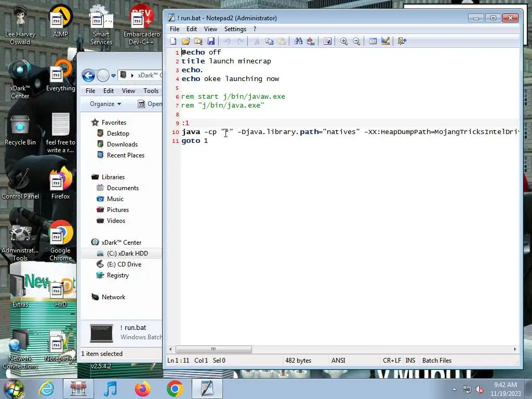Select Downloads under Favorites
Image resolution: width=532 pixels, height=399 pixels.
coord(122,144)
